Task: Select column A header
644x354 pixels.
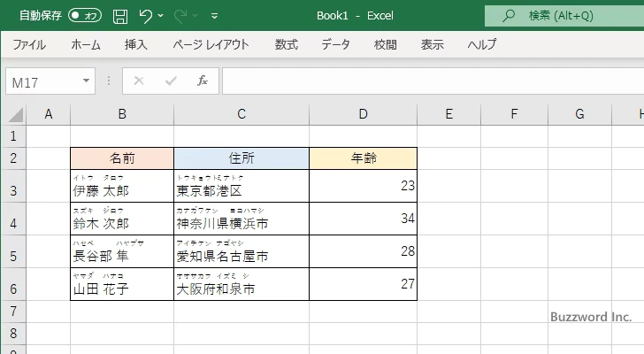Action: click(x=49, y=114)
